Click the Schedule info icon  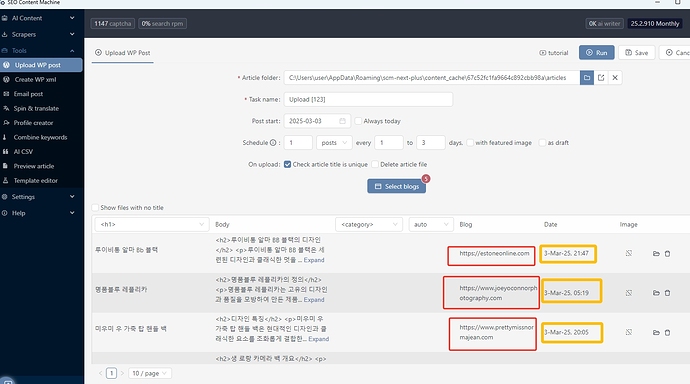coord(273,143)
